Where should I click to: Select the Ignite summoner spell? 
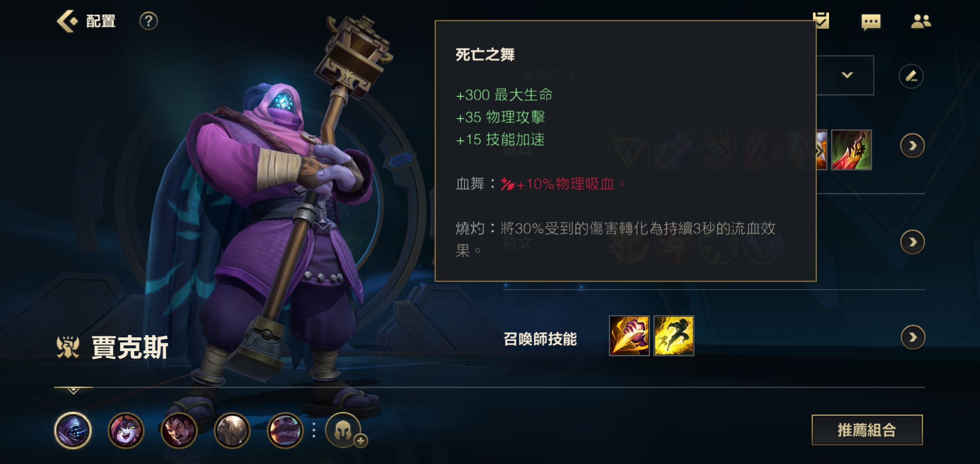click(629, 336)
